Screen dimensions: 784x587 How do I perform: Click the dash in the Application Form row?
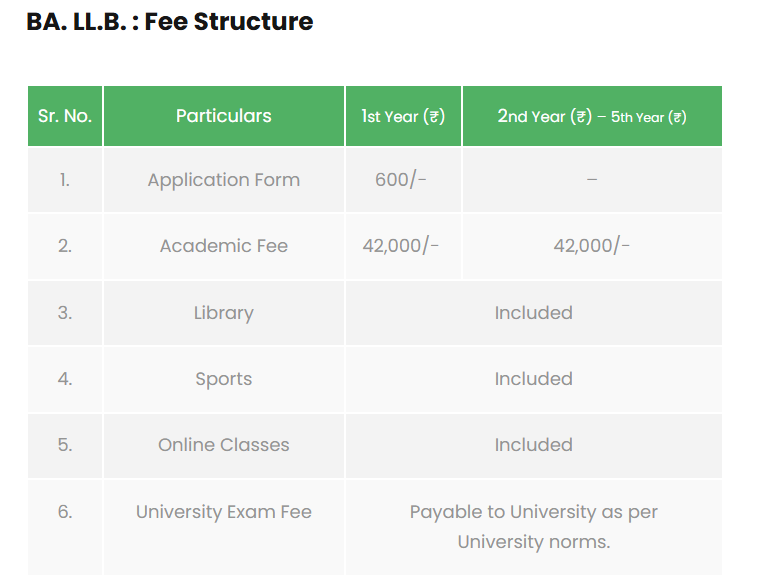592,180
